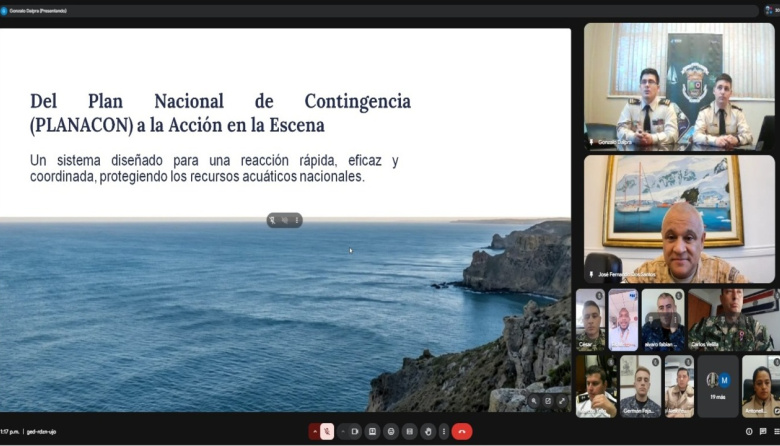Viewport: 780px width, 446px height.
Task: Select César's video tile
Action: click(590, 320)
